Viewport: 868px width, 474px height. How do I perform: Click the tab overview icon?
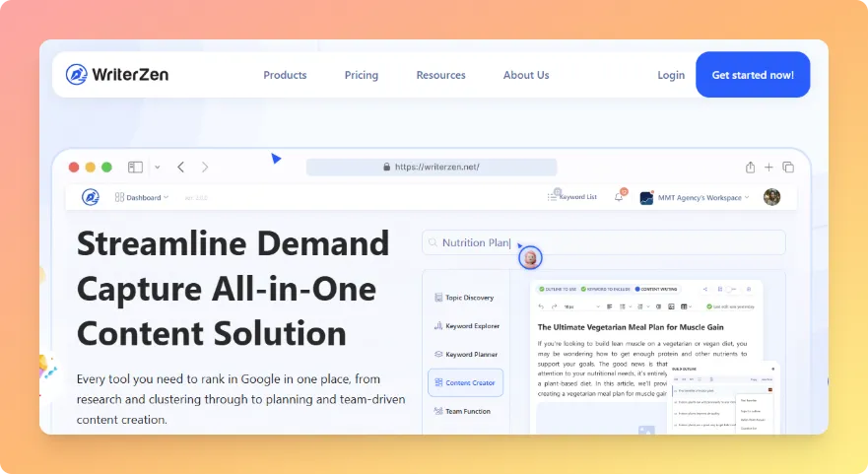click(x=788, y=167)
